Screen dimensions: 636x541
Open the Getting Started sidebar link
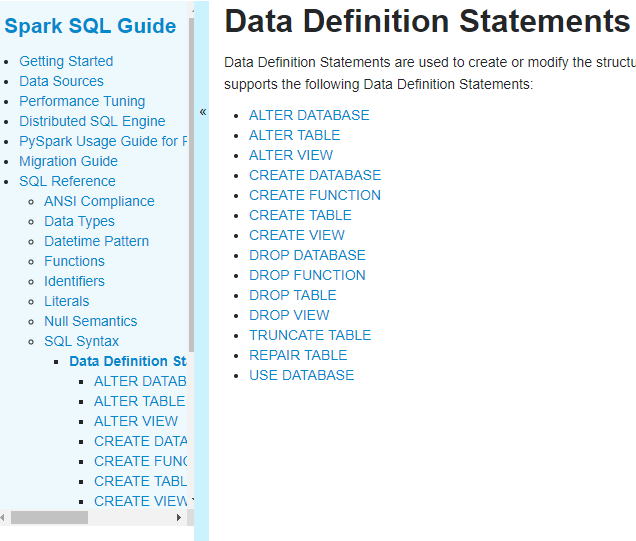tap(66, 61)
